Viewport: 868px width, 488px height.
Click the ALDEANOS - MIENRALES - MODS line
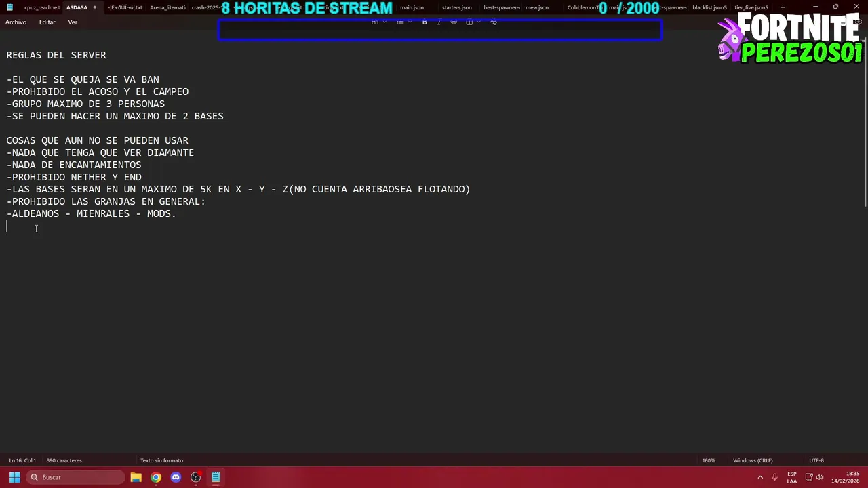[x=91, y=213]
